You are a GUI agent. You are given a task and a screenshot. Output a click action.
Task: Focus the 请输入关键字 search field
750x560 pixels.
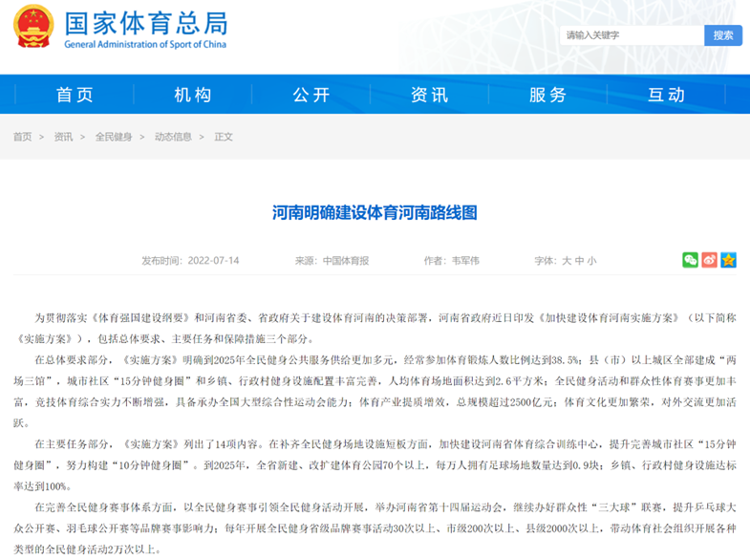tap(632, 35)
